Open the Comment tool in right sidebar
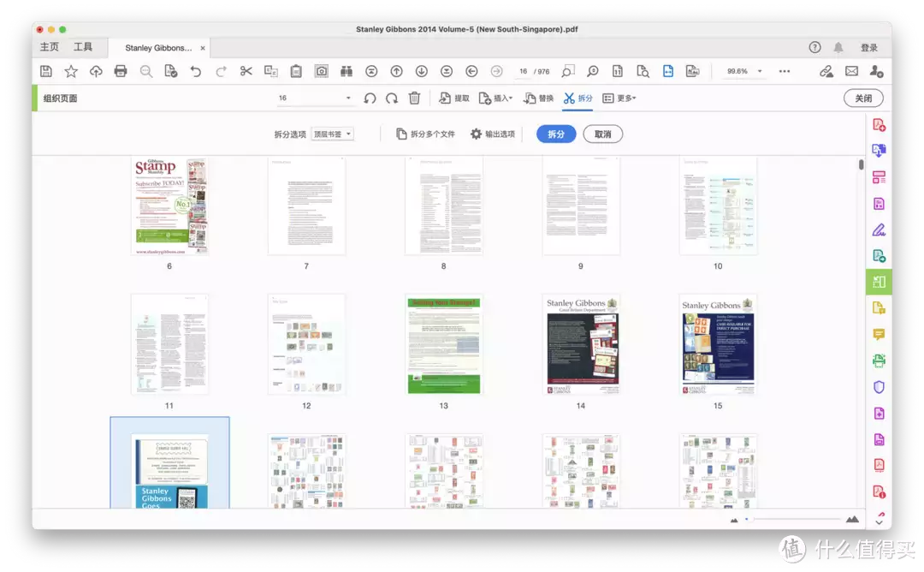The image size is (924, 572). (879, 334)
